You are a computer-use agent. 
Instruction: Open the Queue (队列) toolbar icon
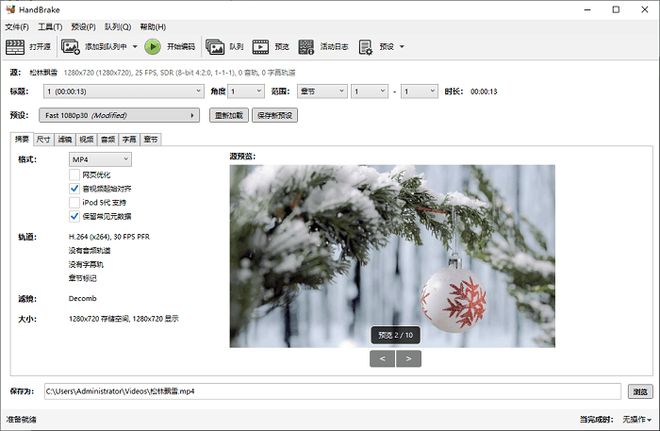click(x=215, y=46)
